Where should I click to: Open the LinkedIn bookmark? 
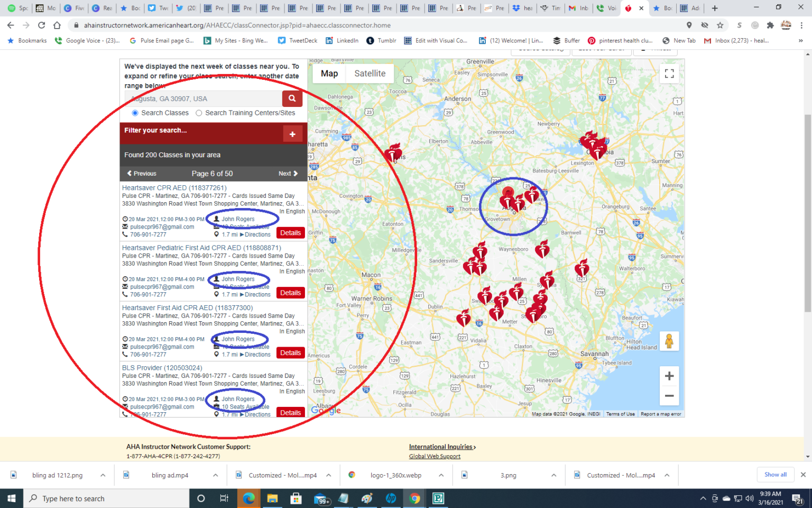[342, 40]
